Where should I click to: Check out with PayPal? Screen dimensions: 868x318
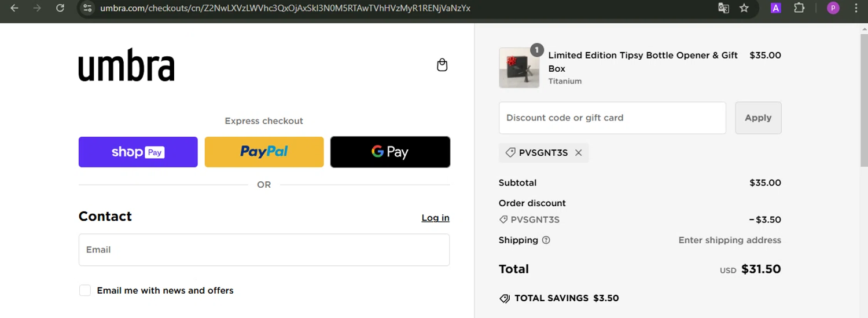click(x=264, y=152)
